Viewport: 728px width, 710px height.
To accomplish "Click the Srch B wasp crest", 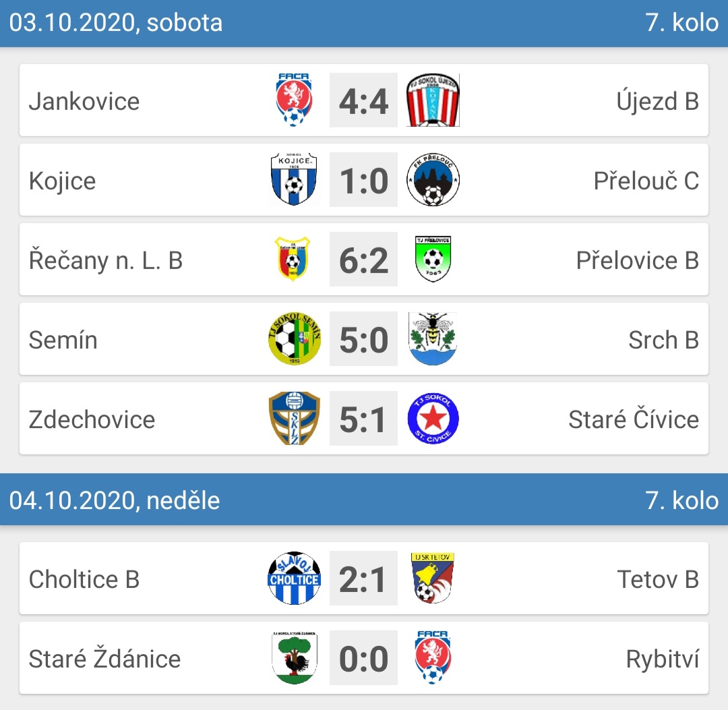I will point(433,338).
